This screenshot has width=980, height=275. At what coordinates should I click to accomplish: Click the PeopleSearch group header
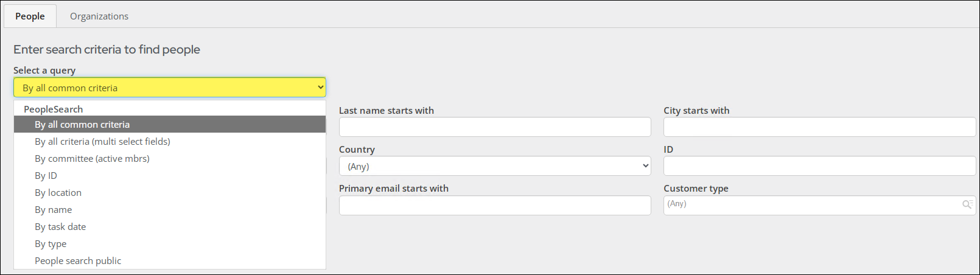[54, 110]
